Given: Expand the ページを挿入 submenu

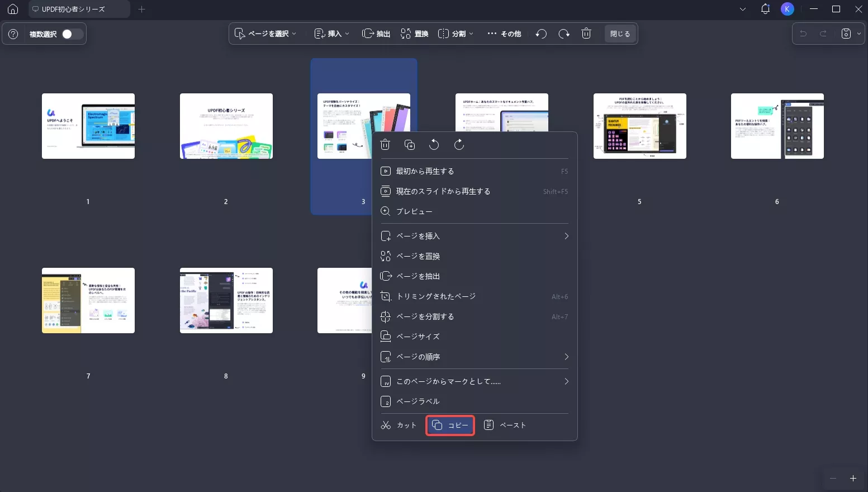Looking at the screenshot, I should [x=475, y=236].
